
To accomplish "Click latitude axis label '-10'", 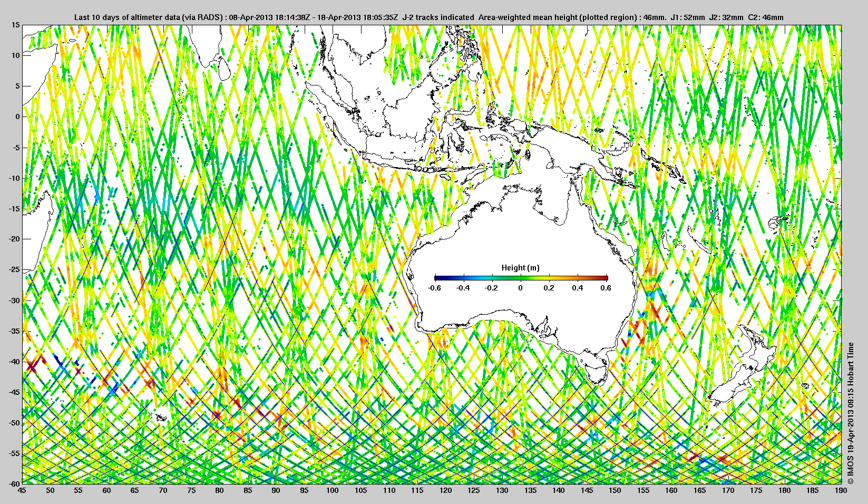I will tap(14, 178).
